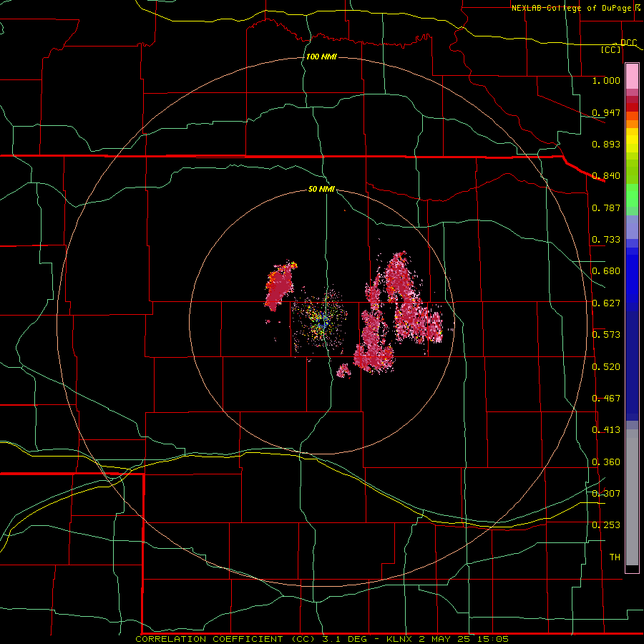Click the 0.733 color scale value
This screenshot has width=644, height=644.
click(606, 240)
